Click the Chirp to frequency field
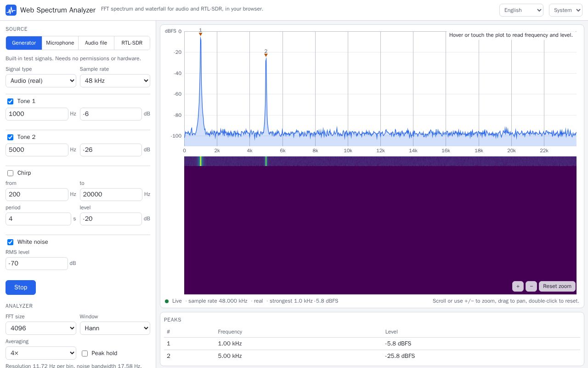This screenshot has width=588, height=368. pos(111,195)
